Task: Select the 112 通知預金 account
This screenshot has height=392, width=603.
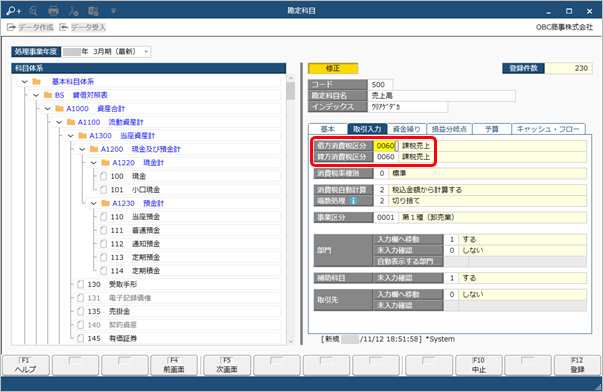Action: click(188, 244)
